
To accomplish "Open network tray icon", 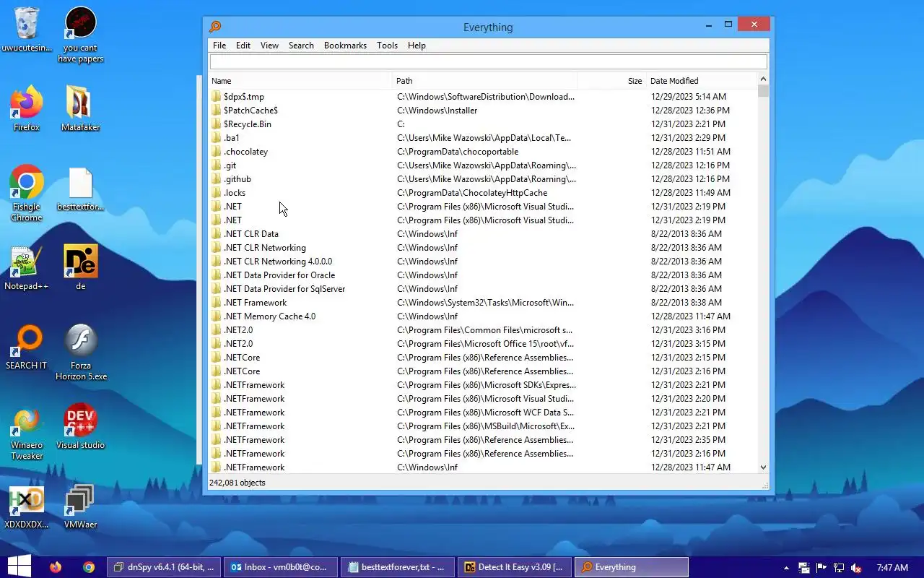I will pos(838,568).
